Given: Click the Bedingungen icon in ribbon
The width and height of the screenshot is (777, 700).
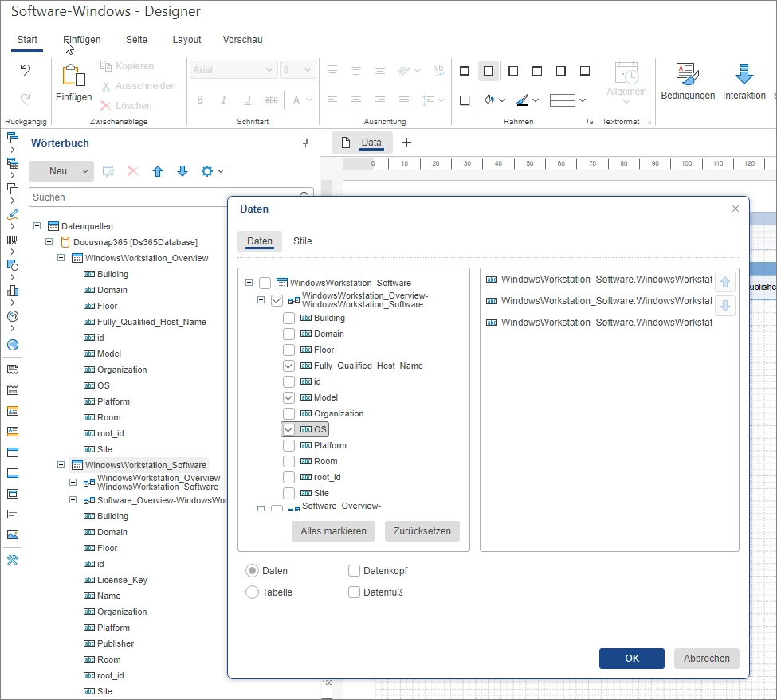Looking at the screenshot, I should pyautogui.click(x=687, y=75).
